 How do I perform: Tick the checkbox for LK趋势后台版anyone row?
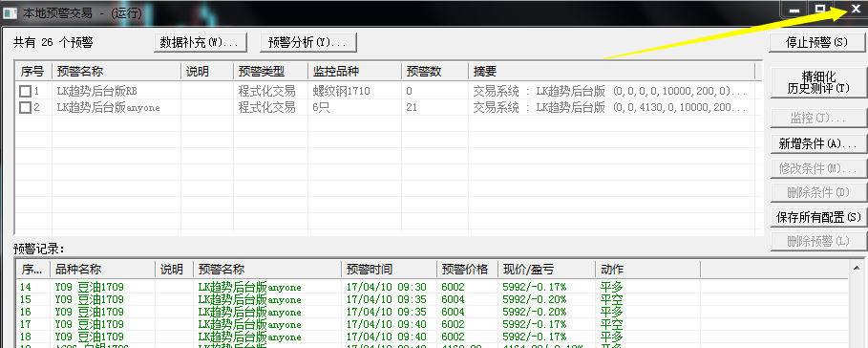[x=25, y=107]
